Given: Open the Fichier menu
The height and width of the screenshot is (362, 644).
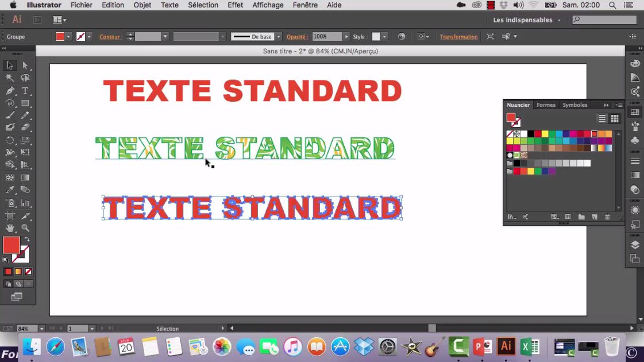Looking at the screenshot, I should pos(81,5).
